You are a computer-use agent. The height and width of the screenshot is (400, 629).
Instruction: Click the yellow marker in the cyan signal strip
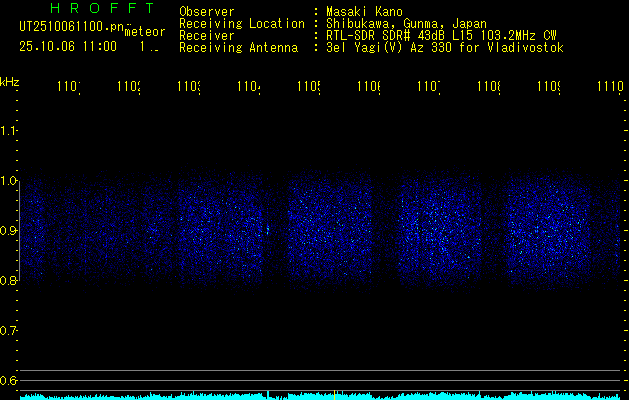point(335,395)
